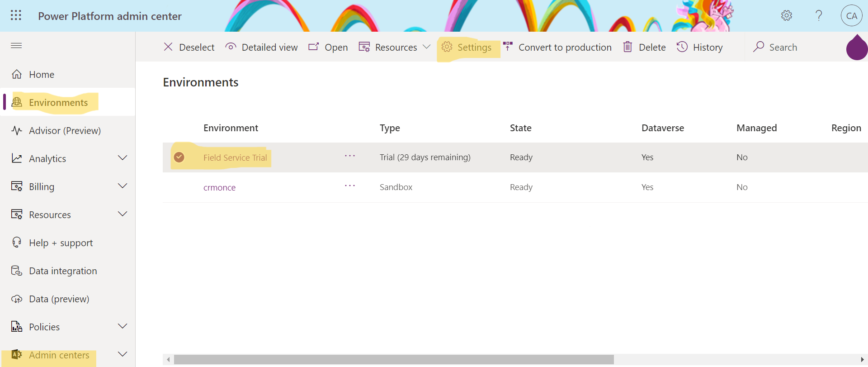Screen dimensions: 868x367
Task: Click the History clock icon
Action: [682, 47]
